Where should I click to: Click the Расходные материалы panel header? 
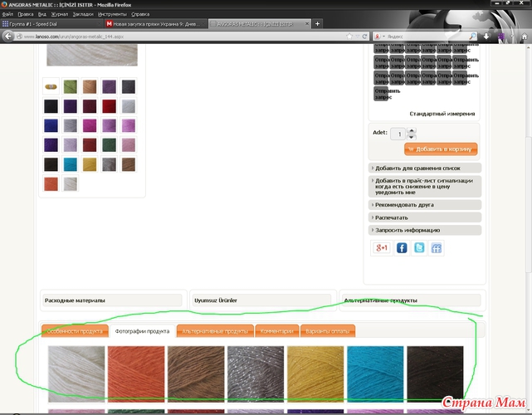pyautogui.click(x=111, y=300)
